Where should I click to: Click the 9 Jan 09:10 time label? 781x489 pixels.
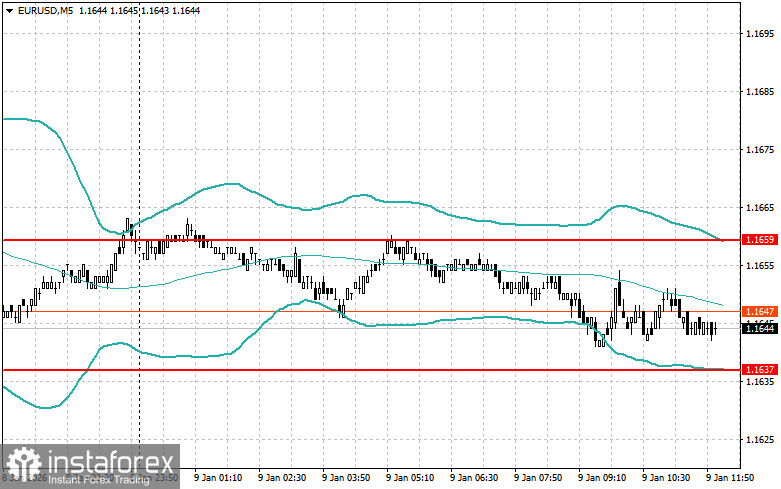604,479
